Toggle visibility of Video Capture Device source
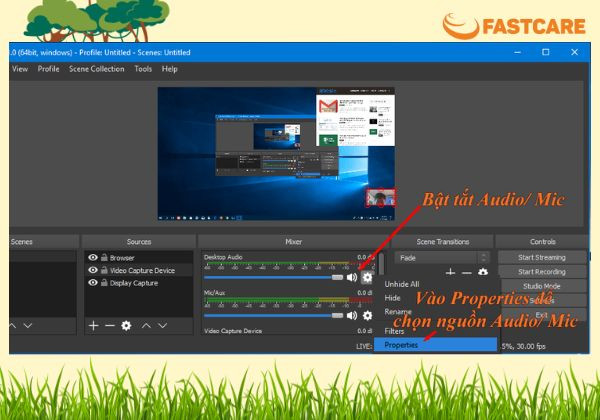600x420 pixels. [93, 270]
